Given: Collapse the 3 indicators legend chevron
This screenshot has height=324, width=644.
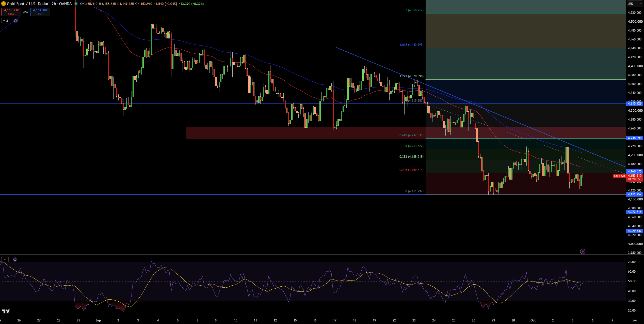Looking at the screenshot, I should tap(5, 21).
